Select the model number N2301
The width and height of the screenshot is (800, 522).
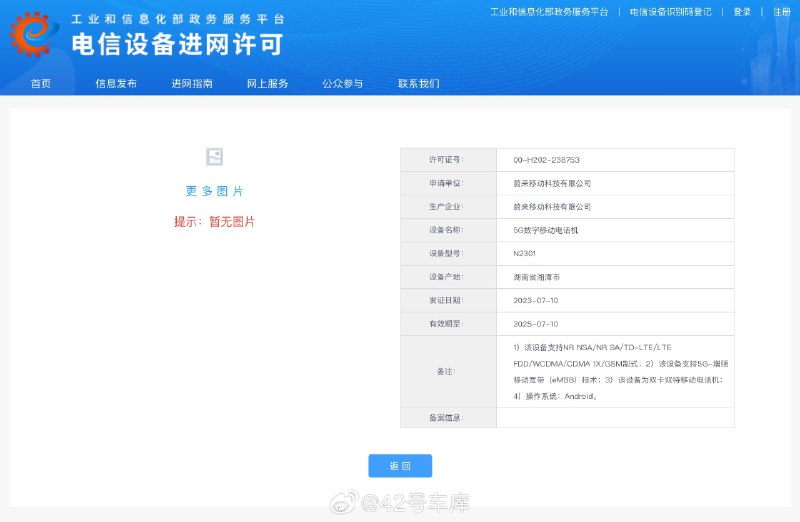coord(524,254)
